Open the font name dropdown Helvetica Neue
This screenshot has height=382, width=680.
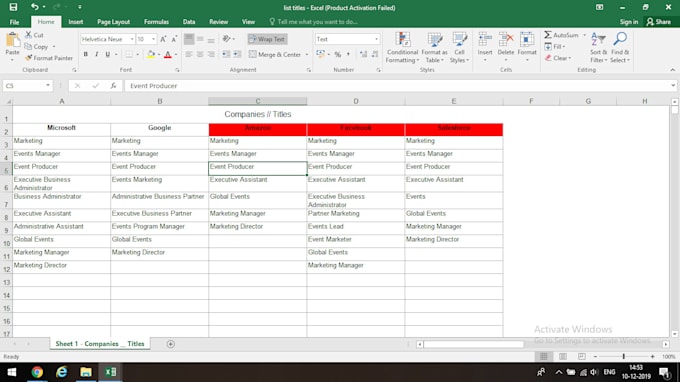point(132,39)
